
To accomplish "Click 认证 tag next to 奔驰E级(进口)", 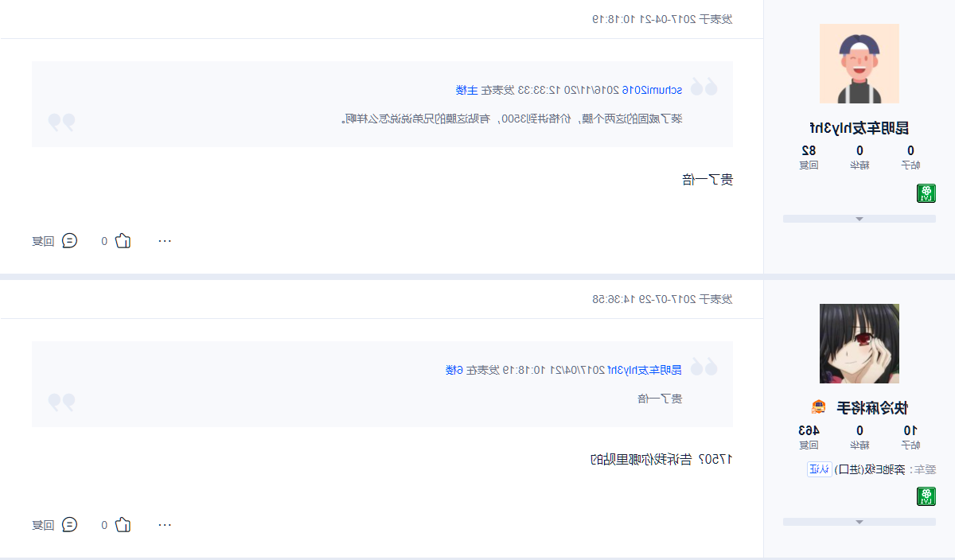I will [820, 469].
